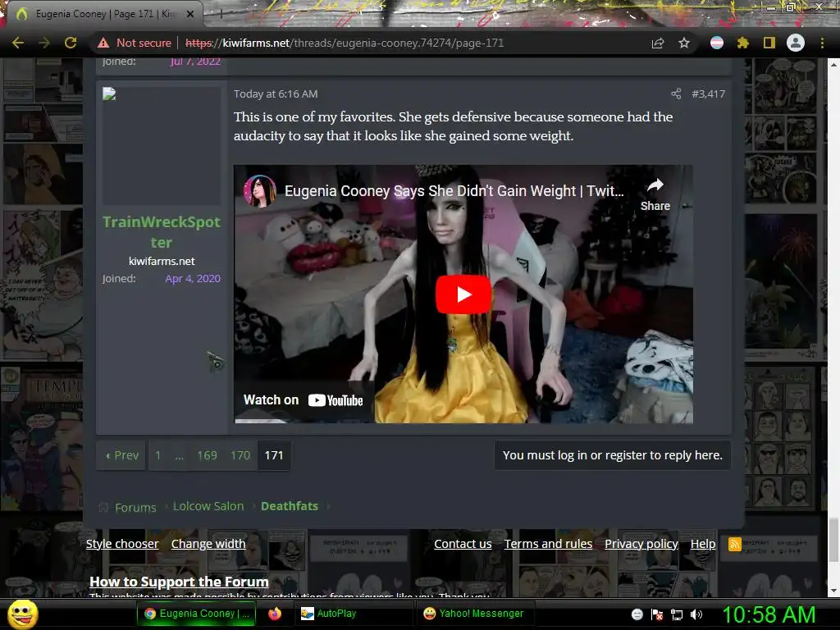Expand the ellipsis page jump
The image size is (840, 630).
click(x=179, y=455)
